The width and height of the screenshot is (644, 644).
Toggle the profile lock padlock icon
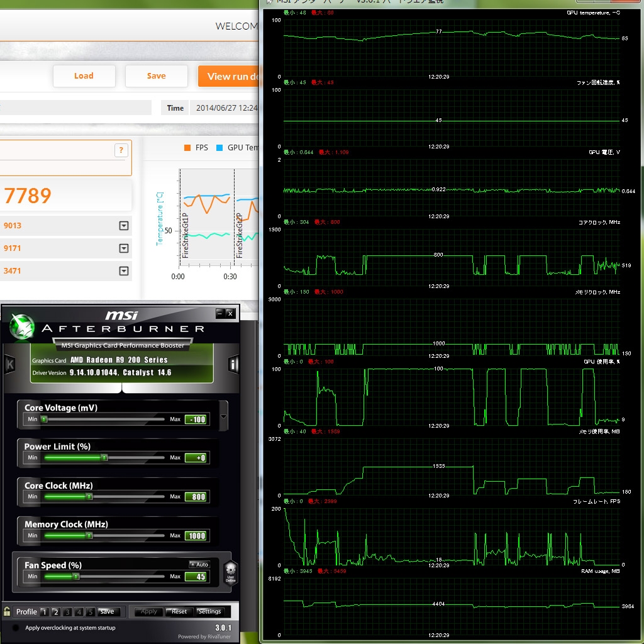point(7,611)
